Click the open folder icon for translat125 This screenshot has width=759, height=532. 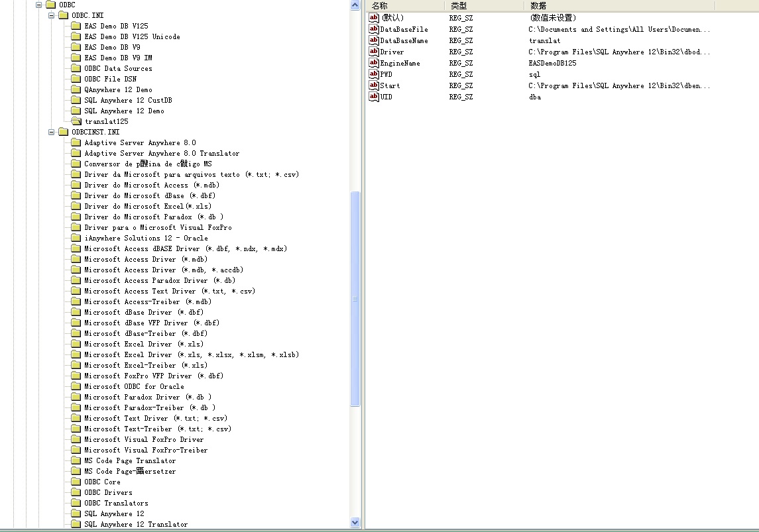76,121
